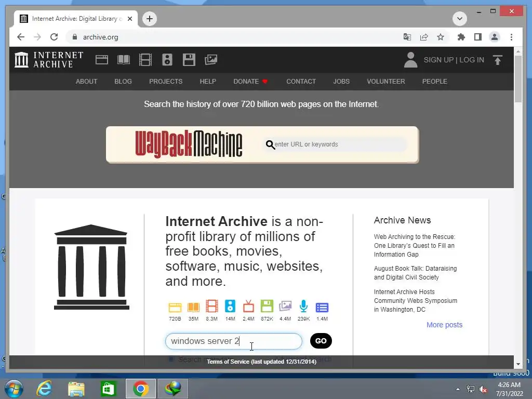Open the PROJECTS menu item

point(166,82)
